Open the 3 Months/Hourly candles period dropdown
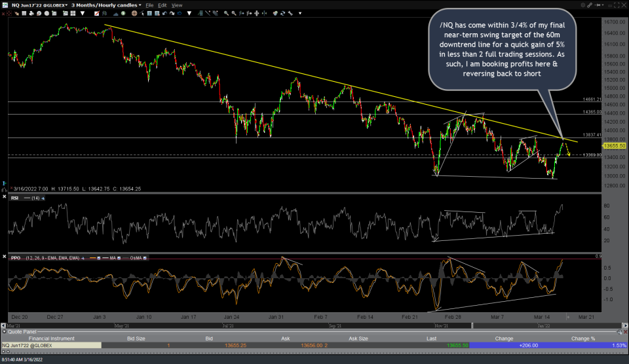This screenshot has height=364, width=629. click(x=106, y=5)
